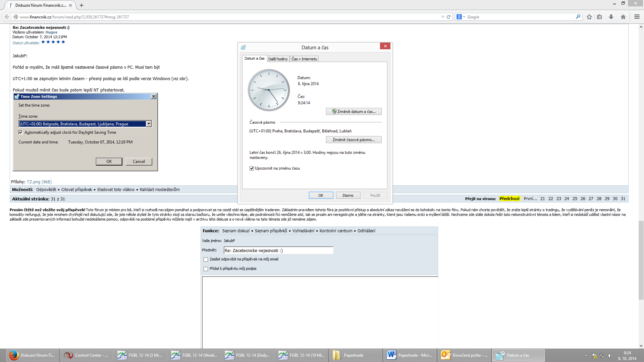The image size is (644, 362).
Task: Open the bookmarks list icon
Action: 599,17
